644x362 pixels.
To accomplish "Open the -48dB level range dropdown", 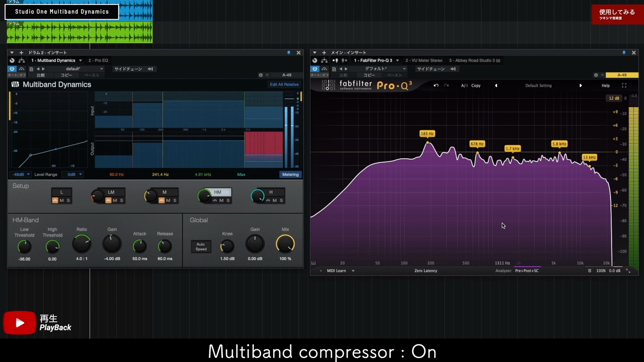I will click(x=21, y=174).
